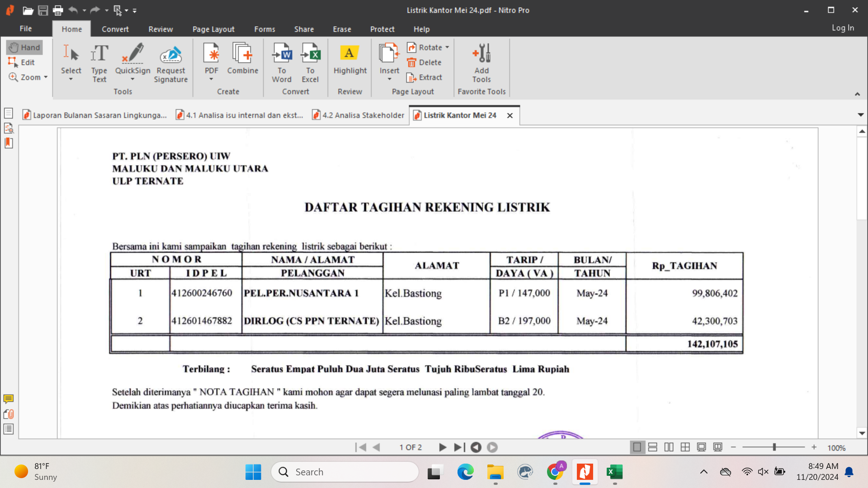Expand the Select tool dropdown arrow
This screenshot has height=488, width=868.
coord(71,80)
